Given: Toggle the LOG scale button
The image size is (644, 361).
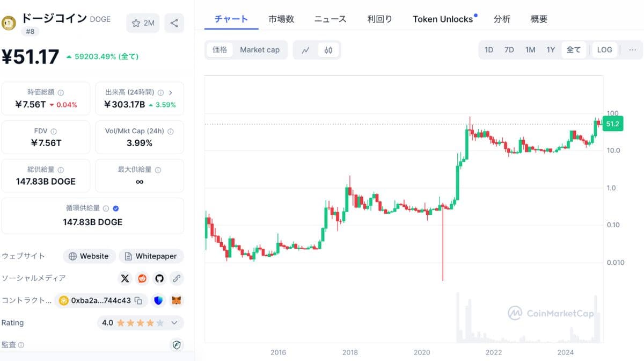Looking at the screenshot, I should click(x=604, y=50).
